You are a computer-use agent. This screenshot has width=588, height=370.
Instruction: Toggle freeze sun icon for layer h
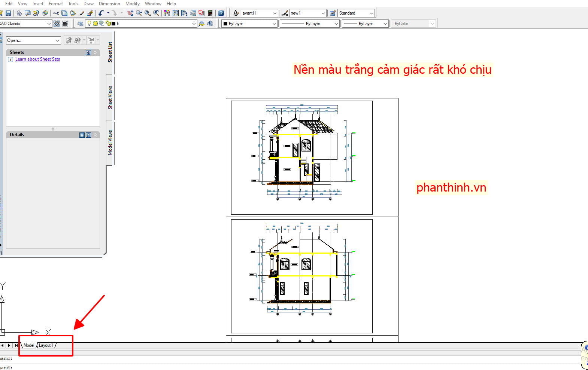[x=95, y=23]
